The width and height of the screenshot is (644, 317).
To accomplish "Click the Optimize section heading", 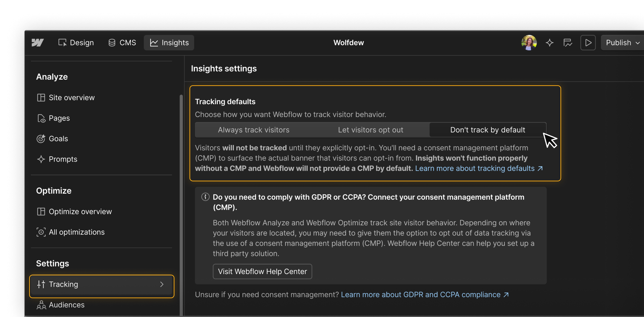I will click(x=54, y=191).
